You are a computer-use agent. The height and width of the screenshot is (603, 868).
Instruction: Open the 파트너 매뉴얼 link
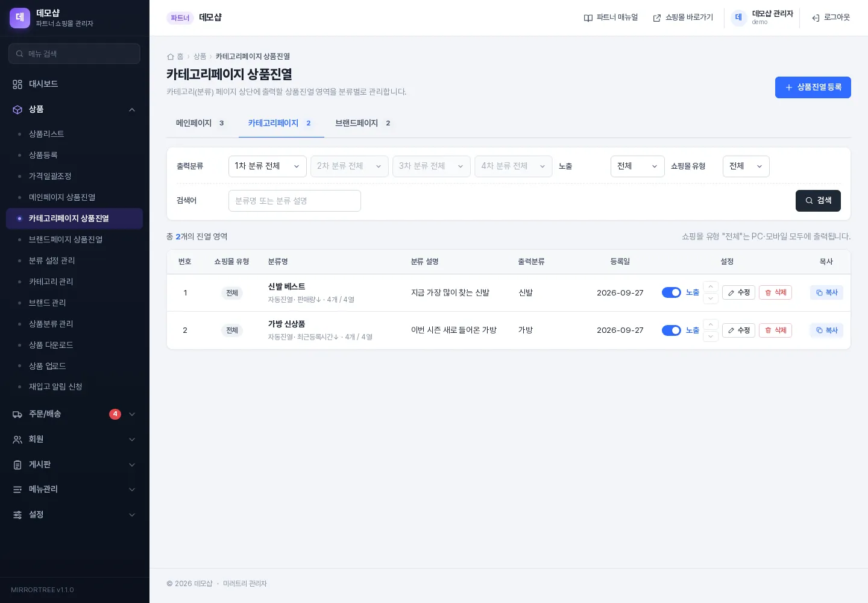pos(611,17)
